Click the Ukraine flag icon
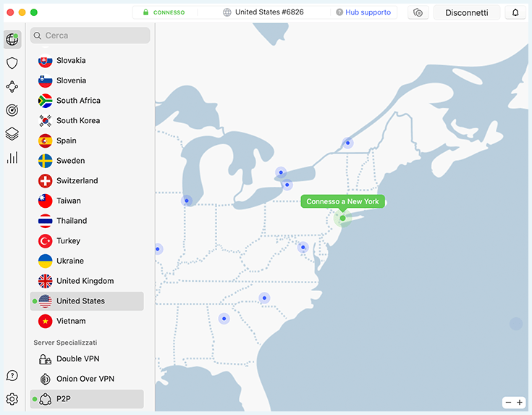Image resolution: width=532 pixels, height=415 pixels. (45, 261)
